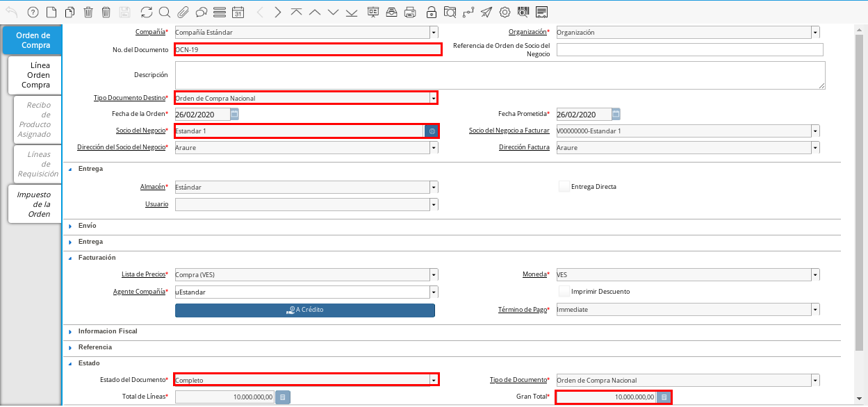
Task: Click the Print icon in toolbar
Action: [410, 12]
